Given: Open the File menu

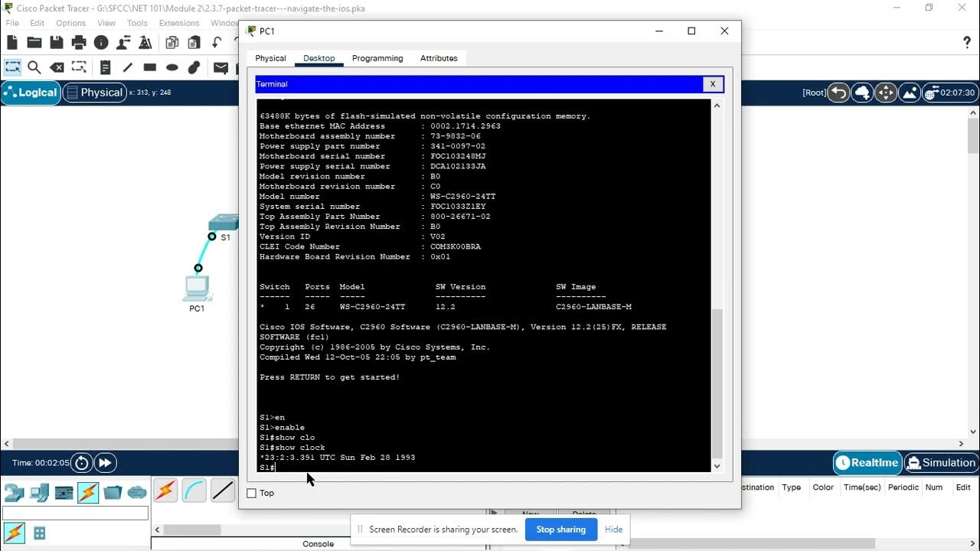Looking at the screenshot, I should [12, 23].
